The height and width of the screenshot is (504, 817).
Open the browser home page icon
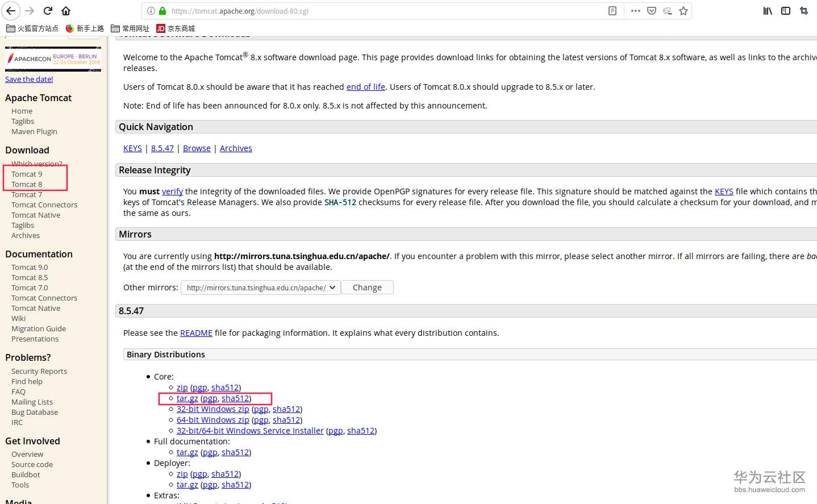tap(66, 11)
